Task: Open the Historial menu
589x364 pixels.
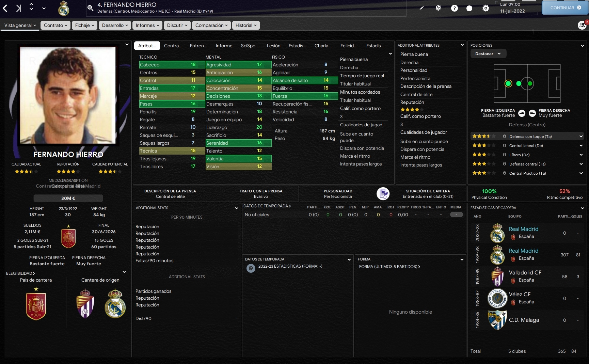Action: (x=246, y=25)
